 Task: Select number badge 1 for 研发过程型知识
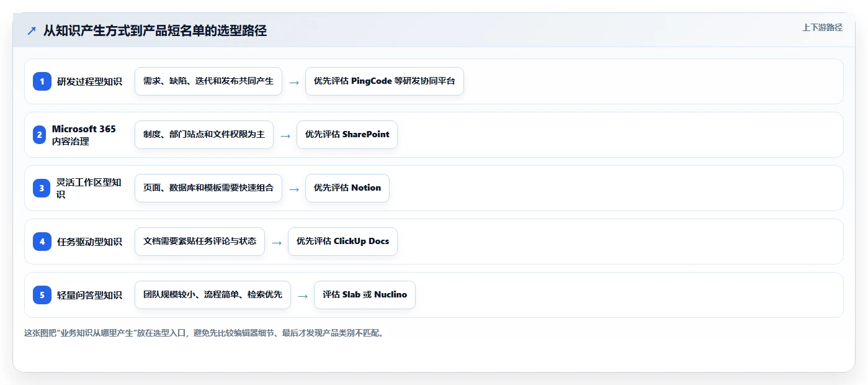42,81
